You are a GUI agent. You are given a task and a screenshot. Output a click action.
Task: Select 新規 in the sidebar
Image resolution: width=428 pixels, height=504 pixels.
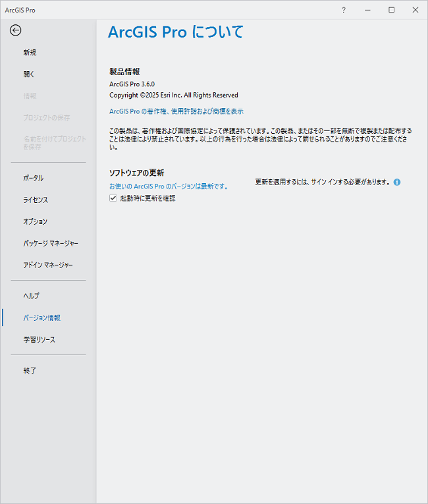coord(30,53)
